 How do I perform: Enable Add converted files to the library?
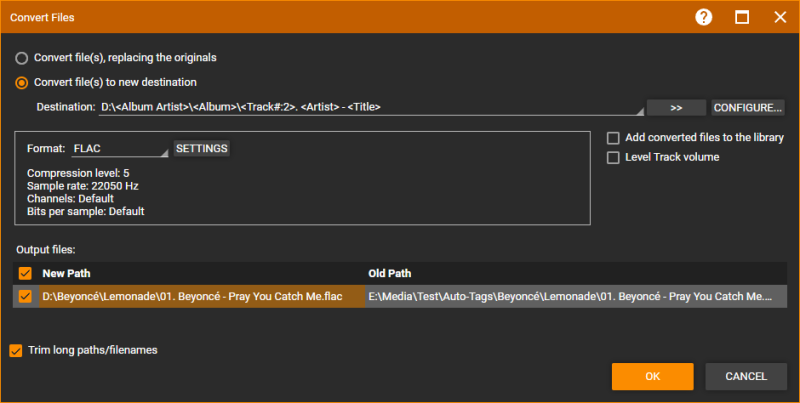coord(614,137)
